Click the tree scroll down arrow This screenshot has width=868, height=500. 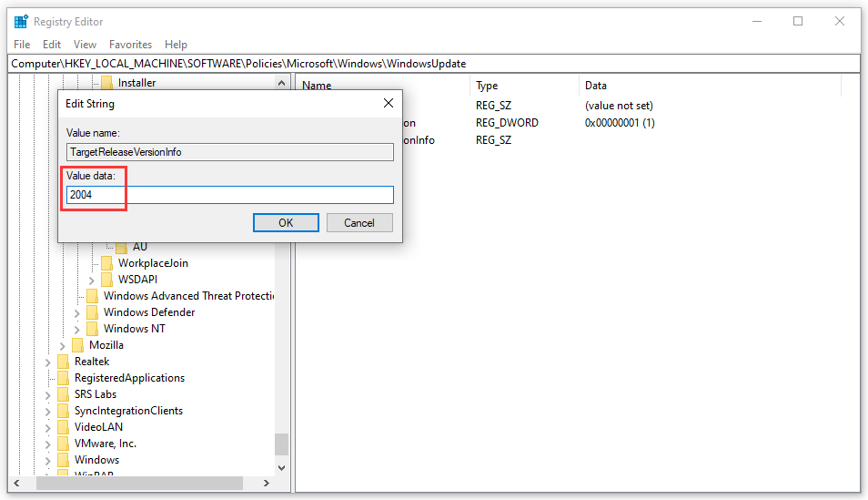[x=282, y=468]
